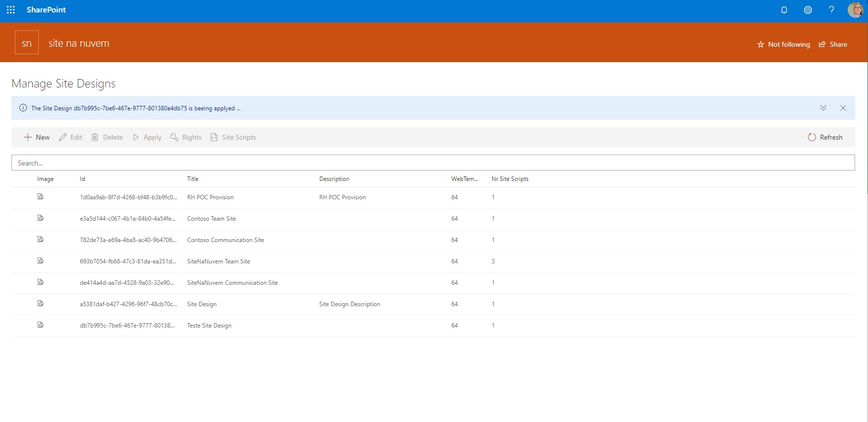Select the Contoso Team Site title

pyautogui.click(x=212, y=219)
